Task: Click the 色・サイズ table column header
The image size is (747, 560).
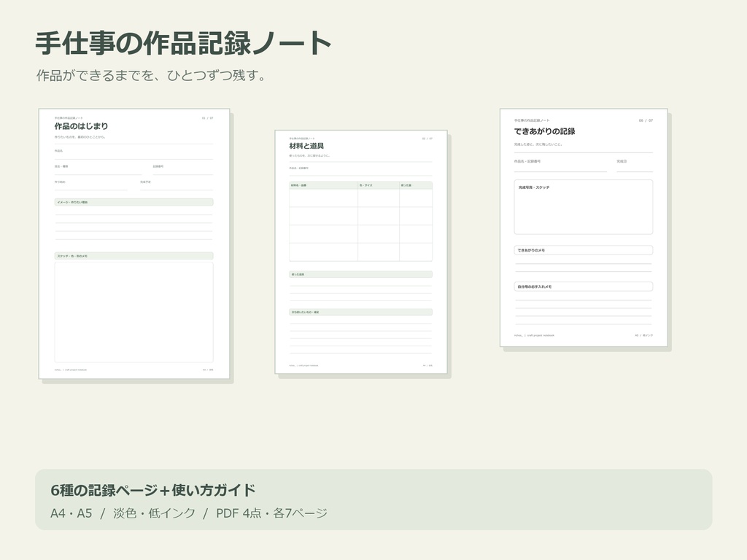Action: 379,185
